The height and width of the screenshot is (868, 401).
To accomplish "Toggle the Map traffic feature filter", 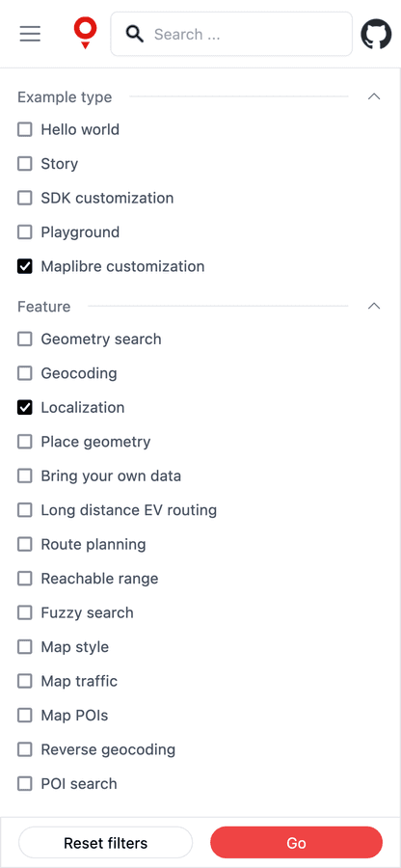I will [25, 682].
